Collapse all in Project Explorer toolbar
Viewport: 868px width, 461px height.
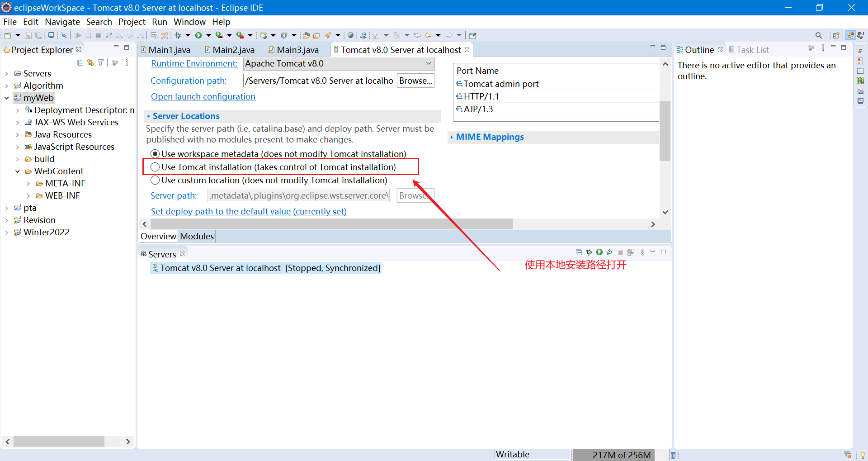pyautogui.click(x=80, y=63)
